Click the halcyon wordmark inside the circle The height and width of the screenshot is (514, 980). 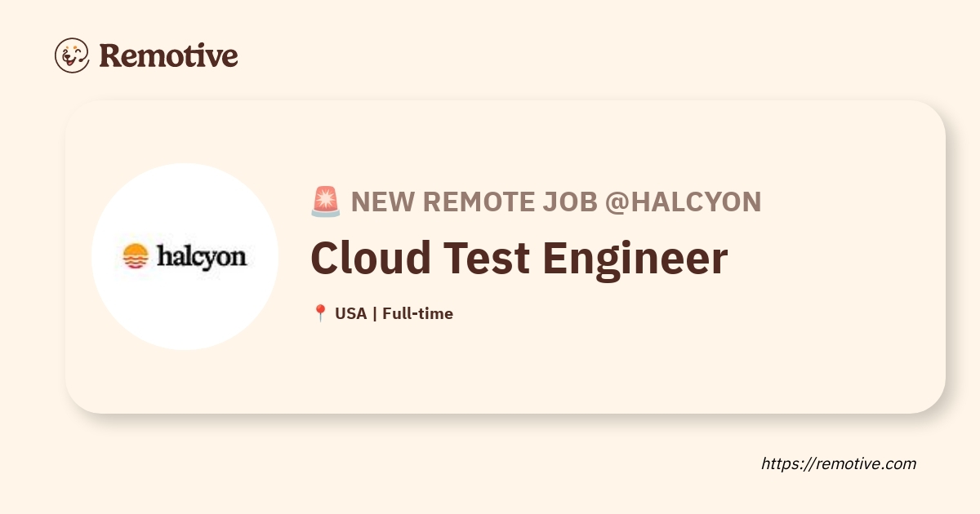point(201,256)
